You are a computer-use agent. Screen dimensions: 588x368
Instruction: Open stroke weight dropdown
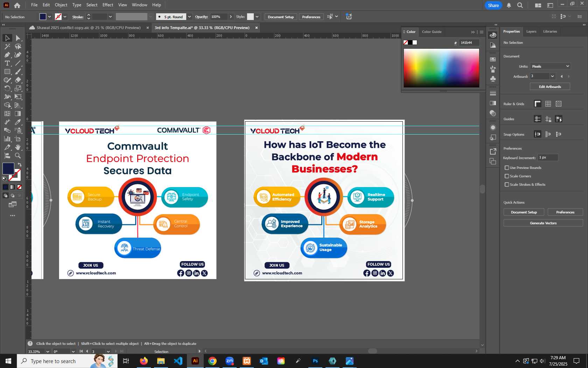110,17
